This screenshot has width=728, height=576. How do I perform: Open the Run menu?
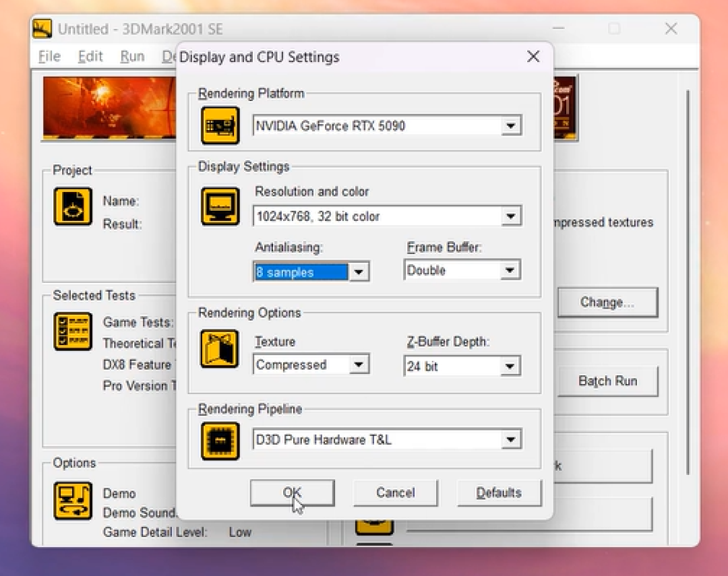click(132, 56)
